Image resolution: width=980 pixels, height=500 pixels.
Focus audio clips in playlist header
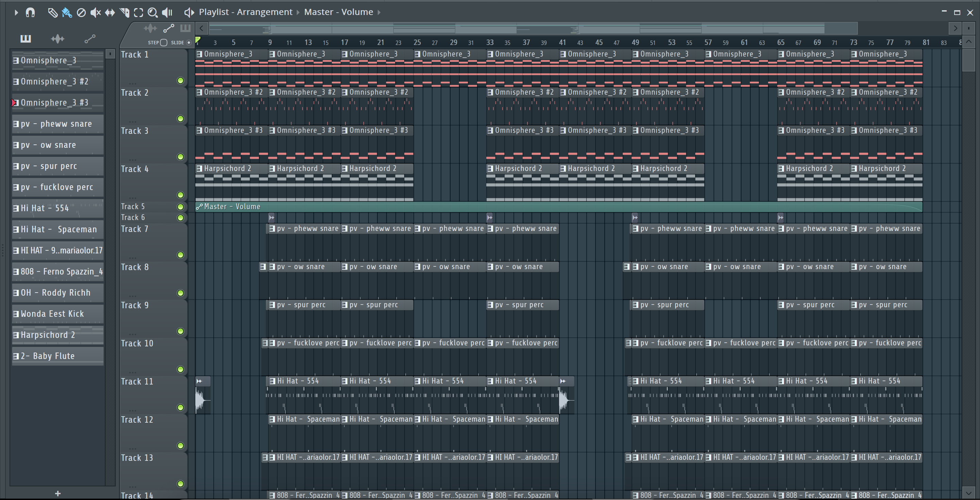[150, 28]
